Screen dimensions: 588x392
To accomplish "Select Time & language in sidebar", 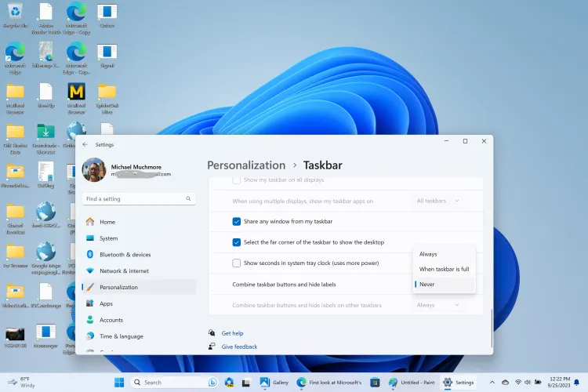I will tap(121, 336).
